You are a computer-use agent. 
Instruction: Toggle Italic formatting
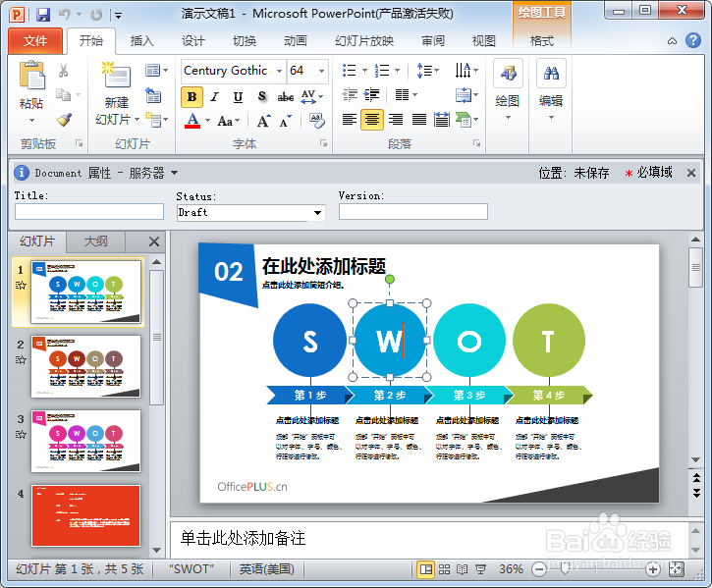pyautogui.click(x=214, y=97)
